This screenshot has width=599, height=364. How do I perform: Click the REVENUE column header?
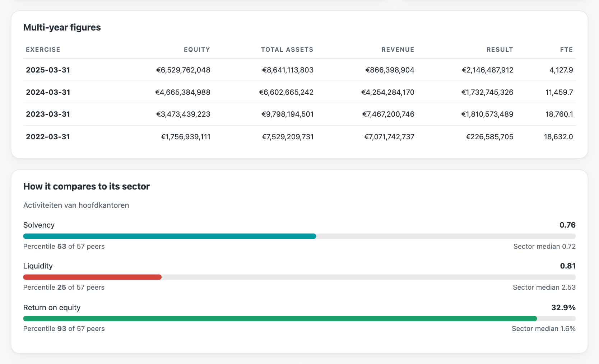398,50
